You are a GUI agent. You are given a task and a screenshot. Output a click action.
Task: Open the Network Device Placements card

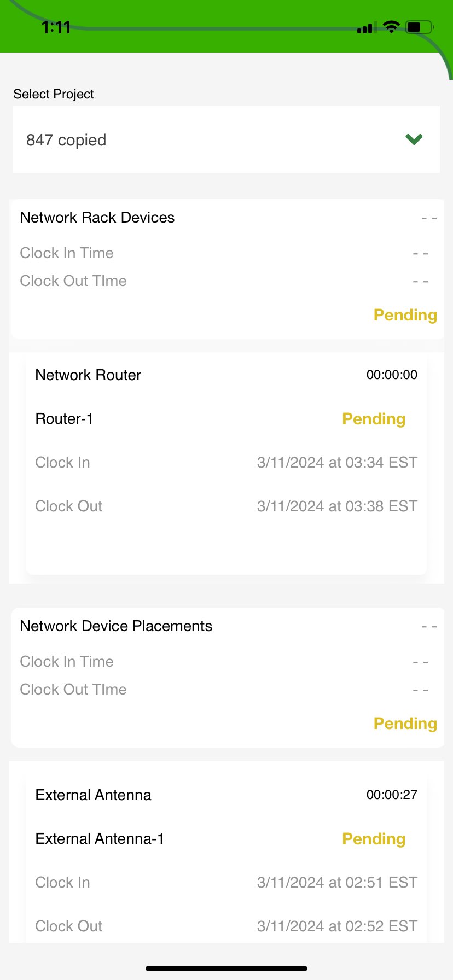coord(116,626)
